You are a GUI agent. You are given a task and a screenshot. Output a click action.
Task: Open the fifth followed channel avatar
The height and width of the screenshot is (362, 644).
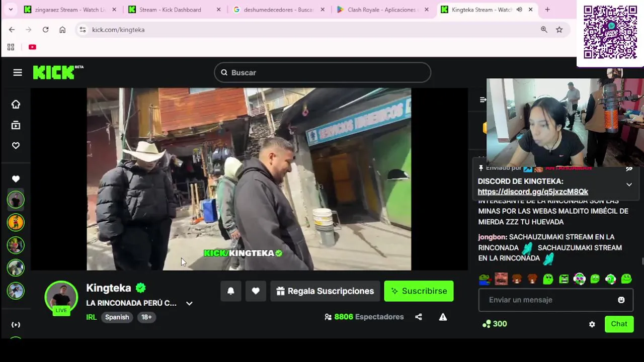16,291
